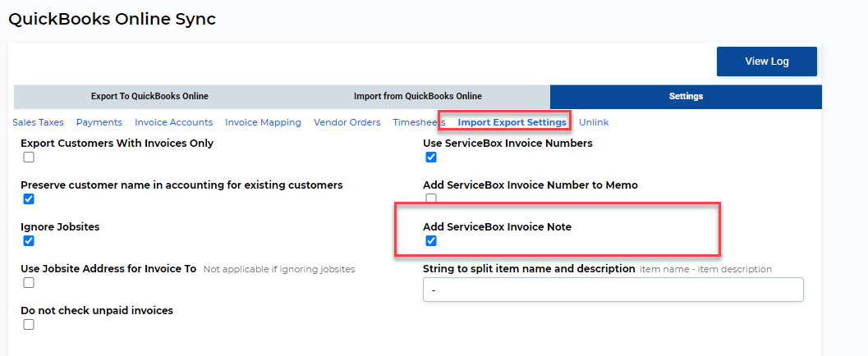This screenshot has width=868, height=356.
Task: Enable Export Customers With Invoices Only checkbox
Action: 29,157
